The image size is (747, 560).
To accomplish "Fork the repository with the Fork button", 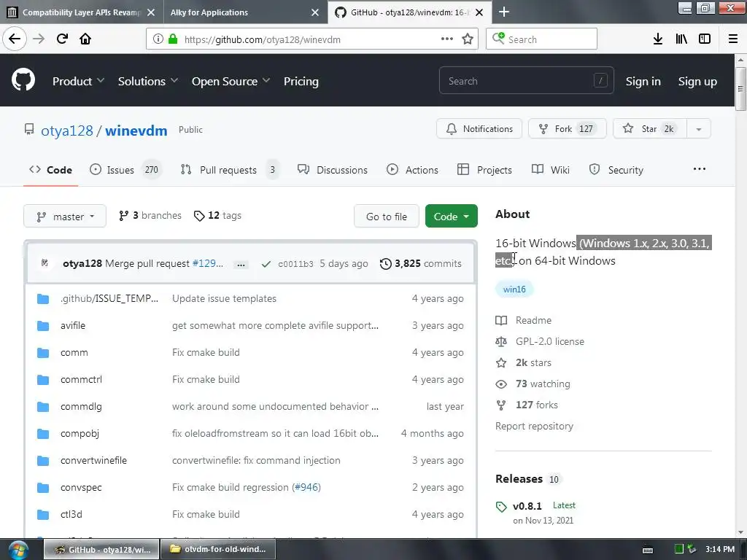I will (567, 128).
